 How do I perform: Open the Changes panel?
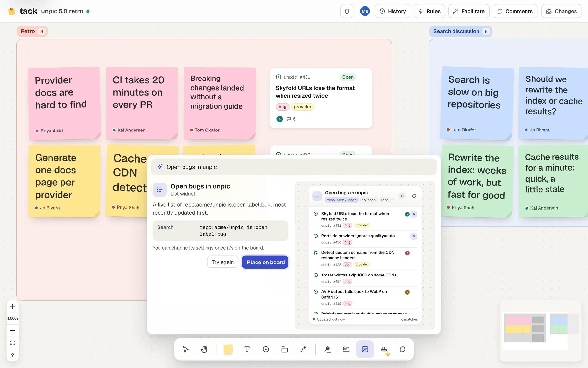click(561, 11)
